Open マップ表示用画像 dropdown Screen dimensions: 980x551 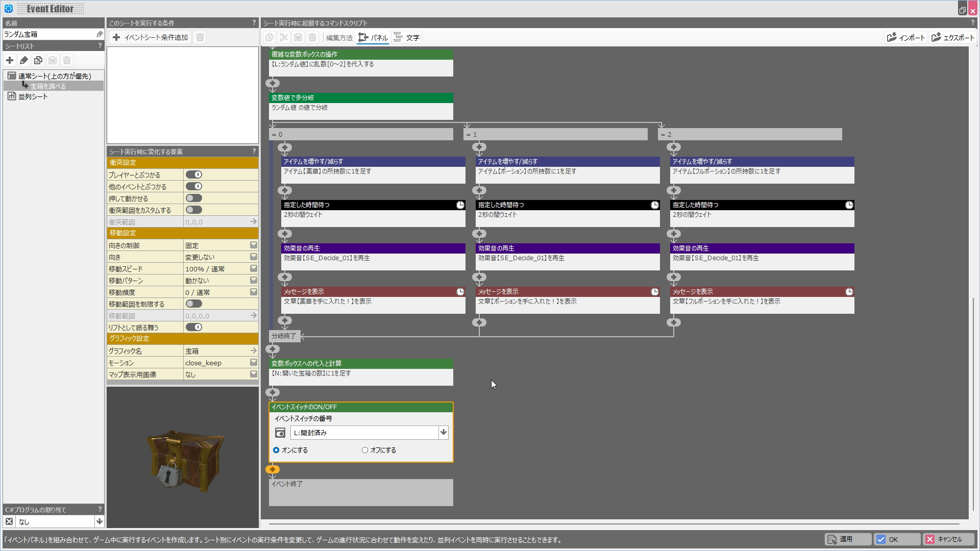253,374
